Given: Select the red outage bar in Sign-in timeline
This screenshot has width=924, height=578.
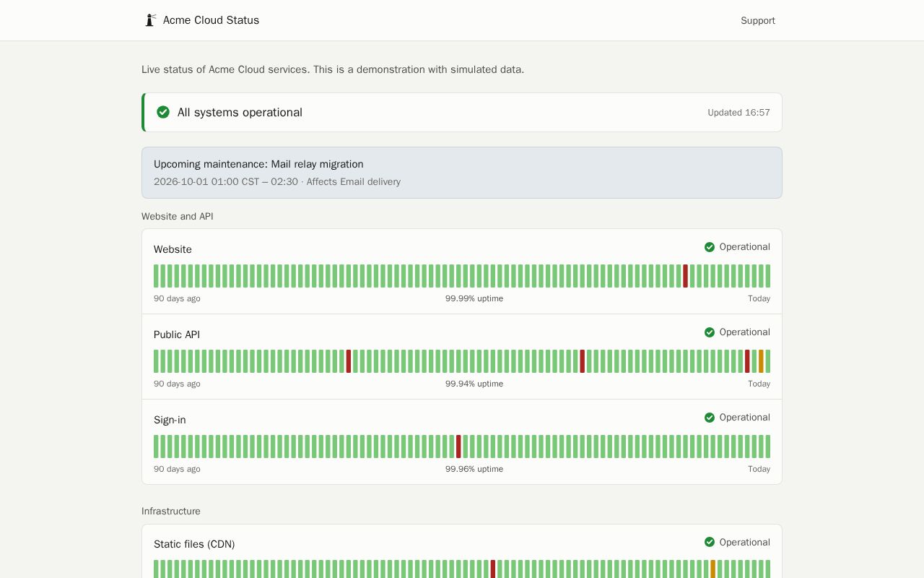Looking at the screenshot, I should pyautogui.click(x=458, y=447).
